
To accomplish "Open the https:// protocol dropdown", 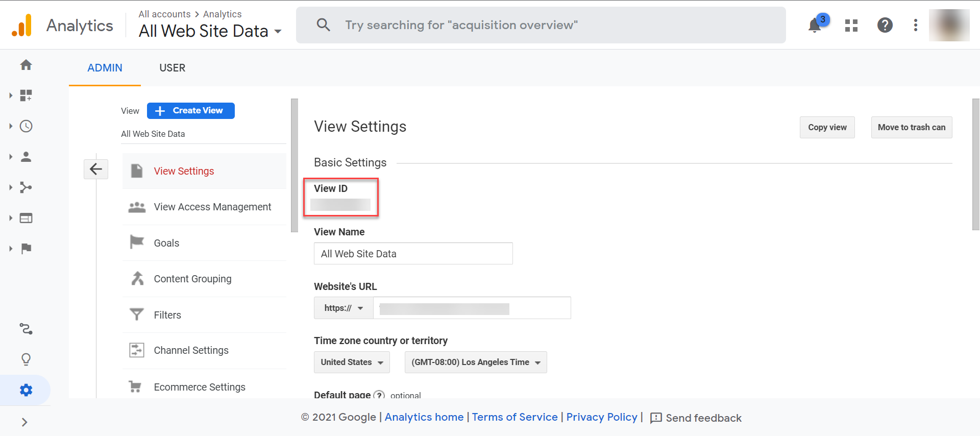I will 344,308.
